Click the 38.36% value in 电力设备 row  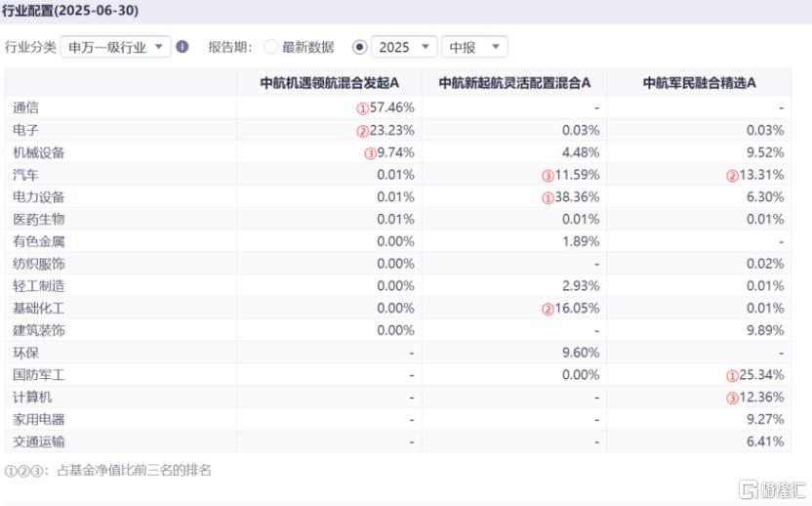point(577,197)
